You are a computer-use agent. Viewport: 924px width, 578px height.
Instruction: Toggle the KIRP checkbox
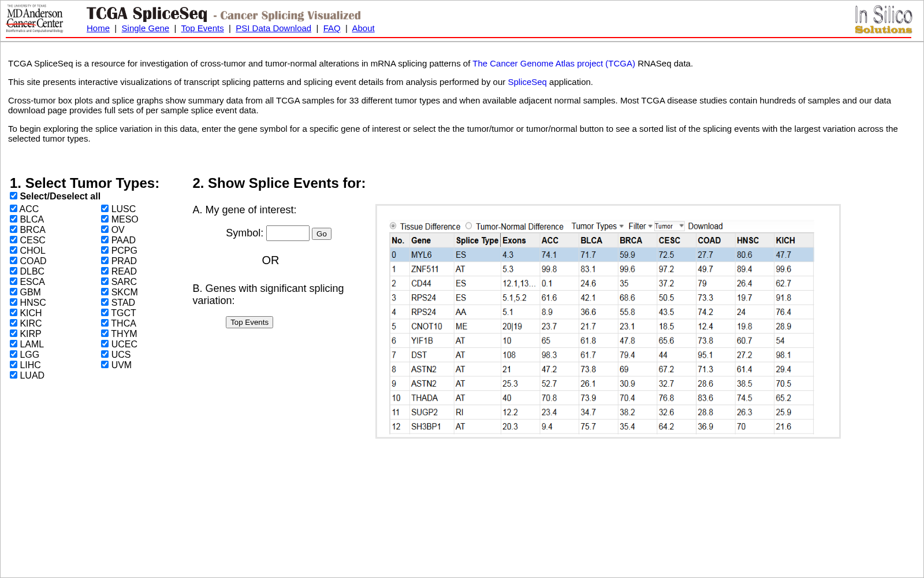[x=13, y=334]
